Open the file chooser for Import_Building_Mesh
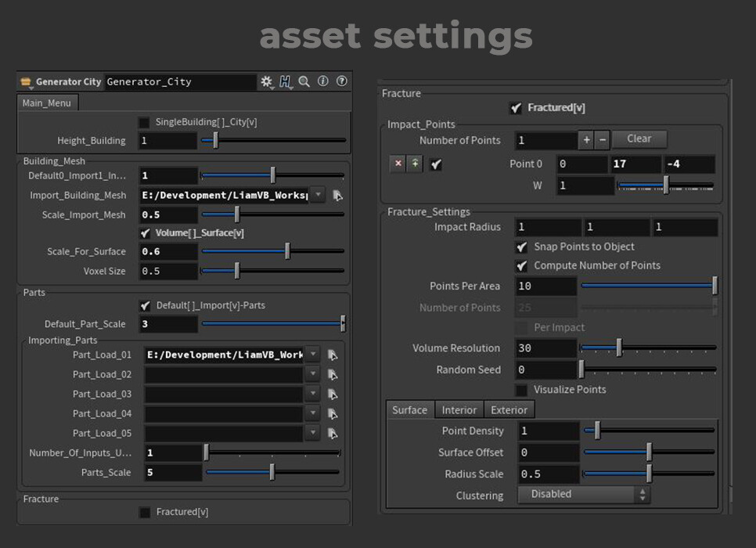The height and width of the screenshot is (548, 756). click(x=338, y=196)
